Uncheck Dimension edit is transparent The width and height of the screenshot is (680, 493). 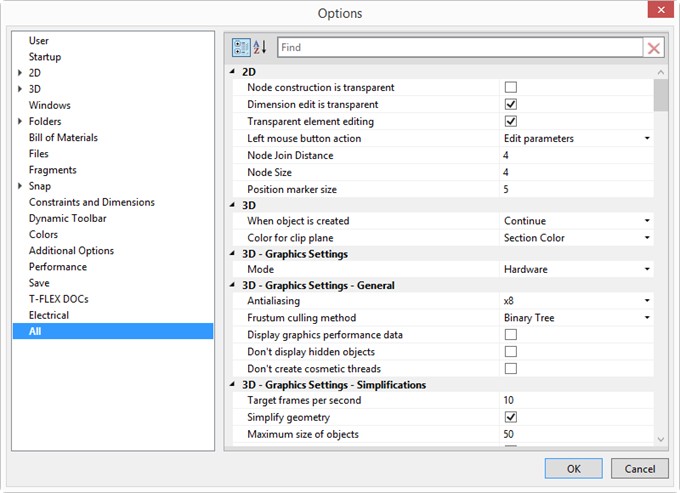(510, 105)
